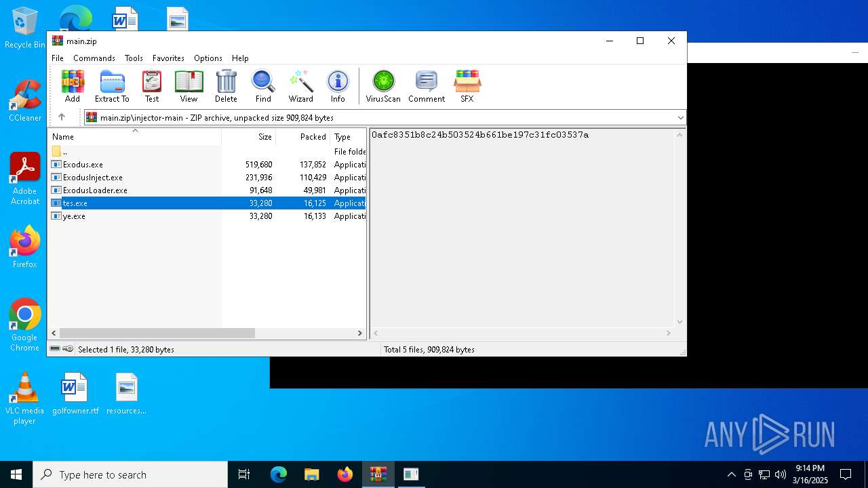Select the parent folder '..' entry
Image resolution: width=868 pixels, height=488 pixels.
[208, 152]
